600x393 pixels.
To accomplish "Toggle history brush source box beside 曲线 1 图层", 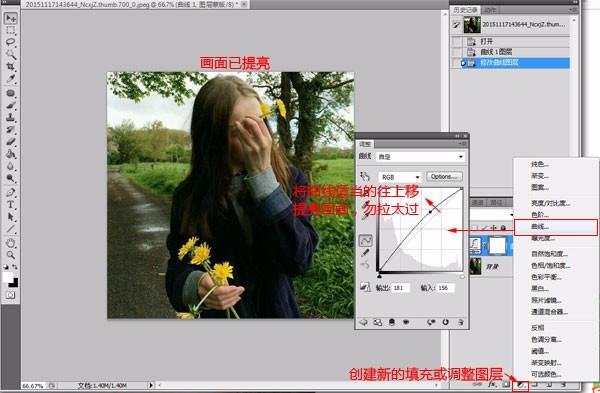I will click(x=457, y=52).
